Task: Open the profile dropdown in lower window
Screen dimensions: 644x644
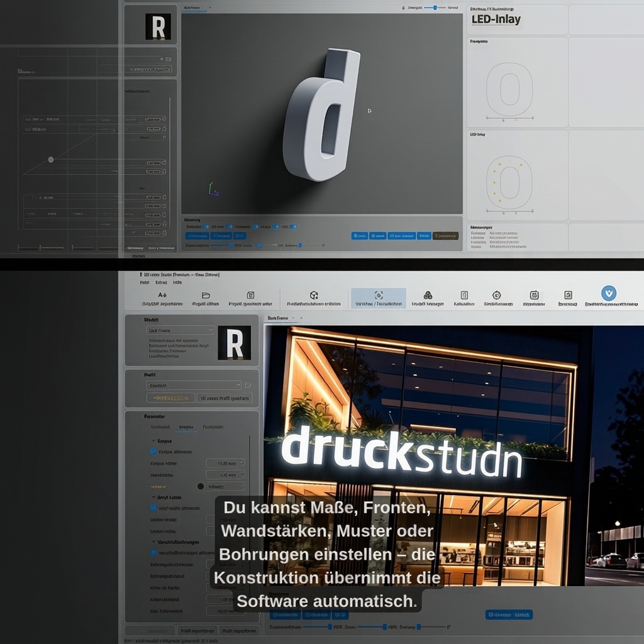Action: 194,386
